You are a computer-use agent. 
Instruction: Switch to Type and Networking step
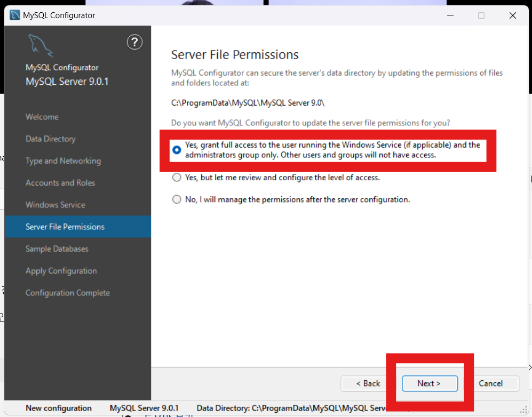click(x=63, y=161)
